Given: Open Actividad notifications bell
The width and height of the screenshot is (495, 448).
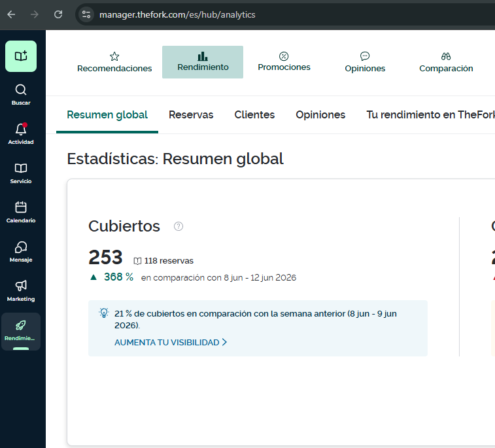Looking at the screenshot, I should [x=21, y=133].
